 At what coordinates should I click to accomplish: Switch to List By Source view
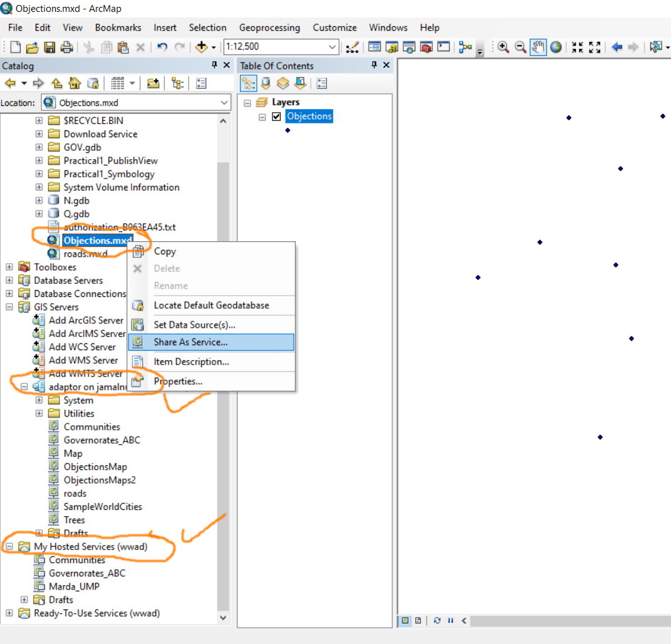[x=265, y=83]
